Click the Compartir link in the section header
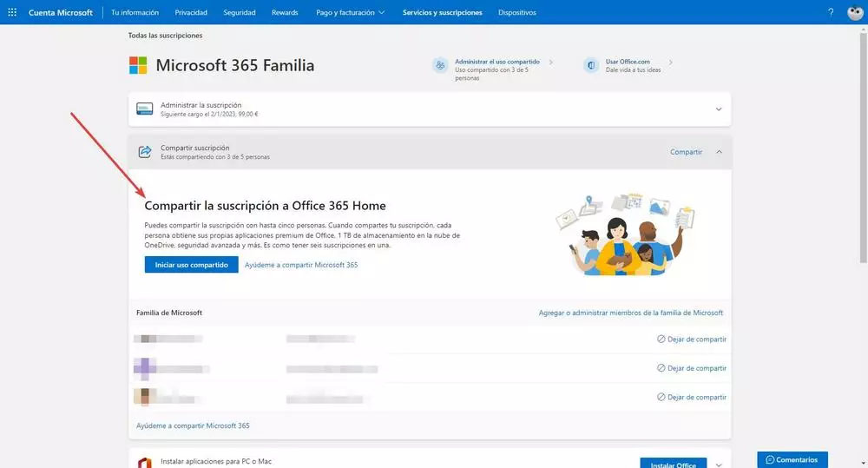This screenshot has width=868, height=468. click(686, 152)
